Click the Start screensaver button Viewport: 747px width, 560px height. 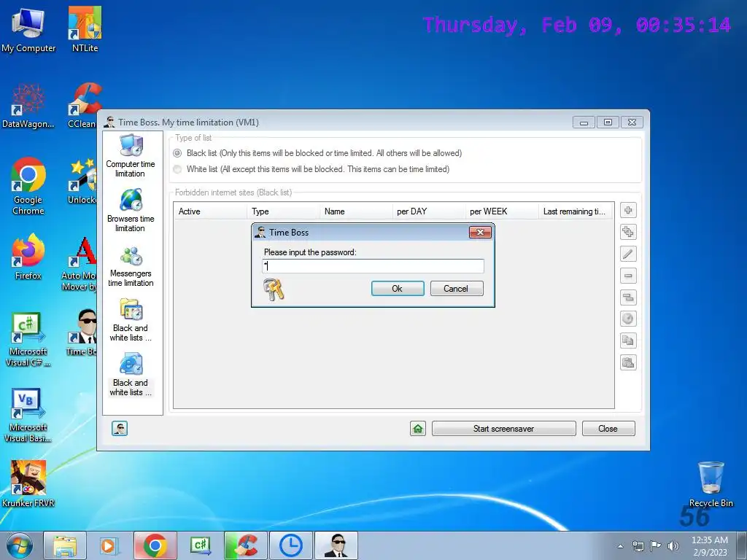pos(503,429)
